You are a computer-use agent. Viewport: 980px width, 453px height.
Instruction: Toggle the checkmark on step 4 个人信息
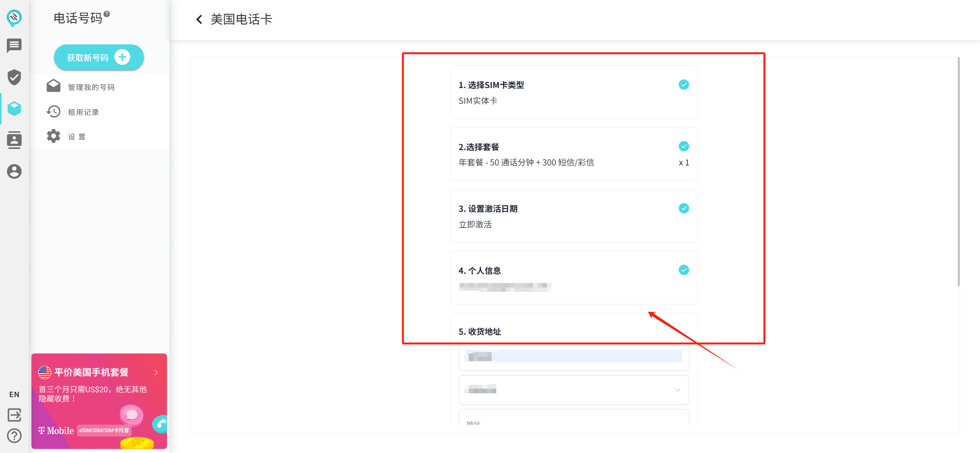click(684, 270)
